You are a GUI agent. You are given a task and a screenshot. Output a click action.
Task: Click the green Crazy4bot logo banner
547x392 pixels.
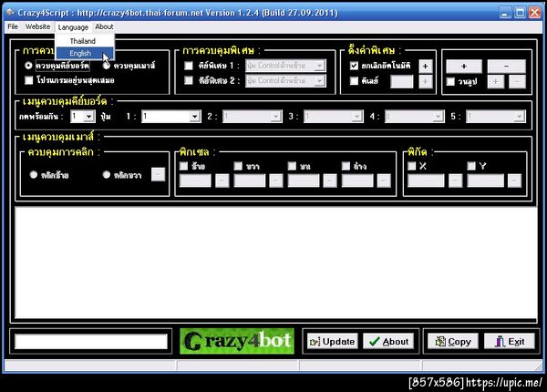(237, 341)
